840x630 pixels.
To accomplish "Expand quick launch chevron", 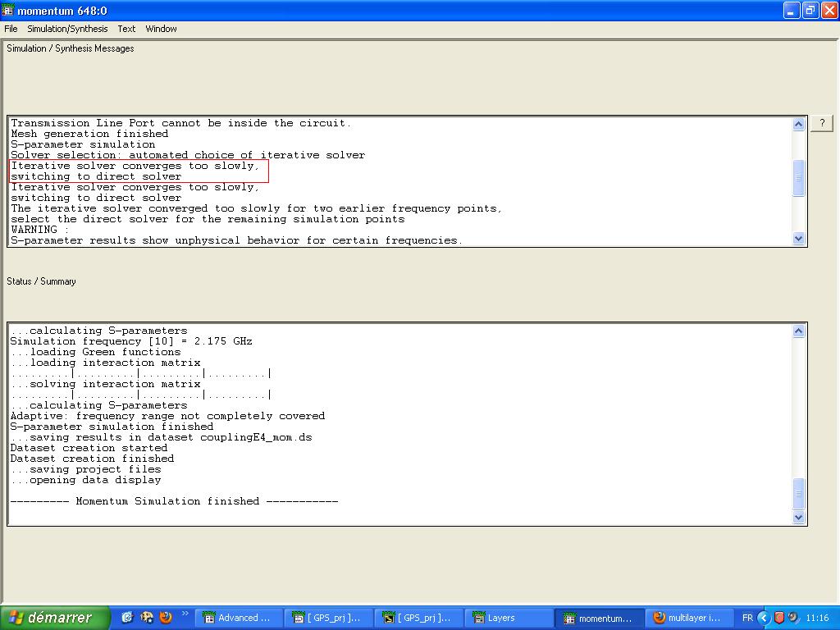I will point(185,614).
